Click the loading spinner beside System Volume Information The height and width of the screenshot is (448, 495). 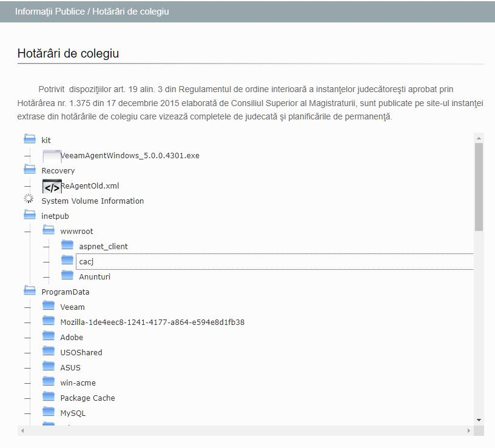click(29, 199)
